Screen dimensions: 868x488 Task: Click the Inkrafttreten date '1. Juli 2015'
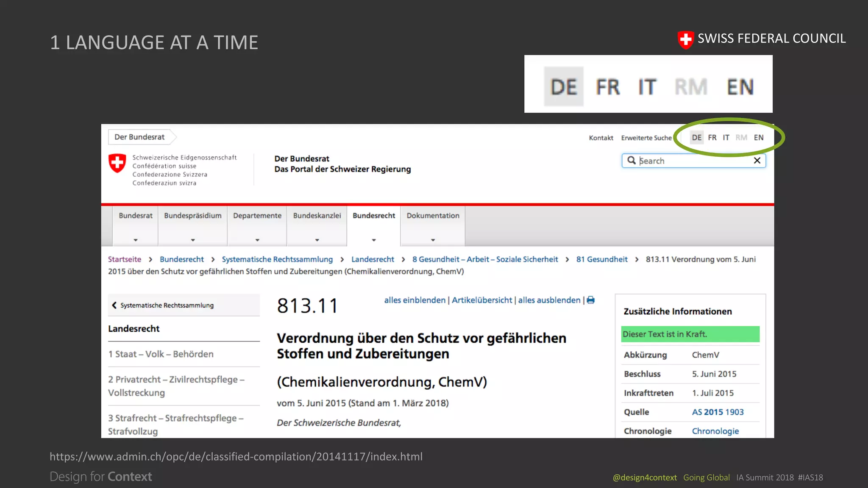(713, 393)
